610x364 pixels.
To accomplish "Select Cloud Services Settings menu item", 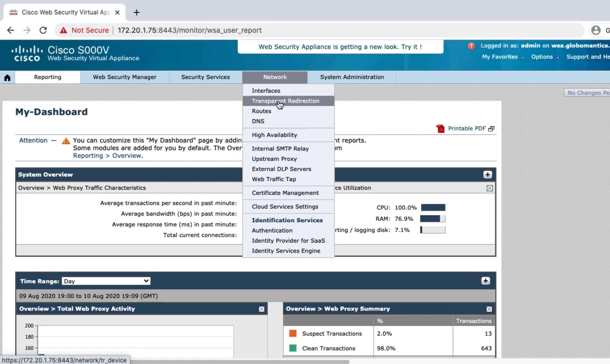I will pos(288,207).
